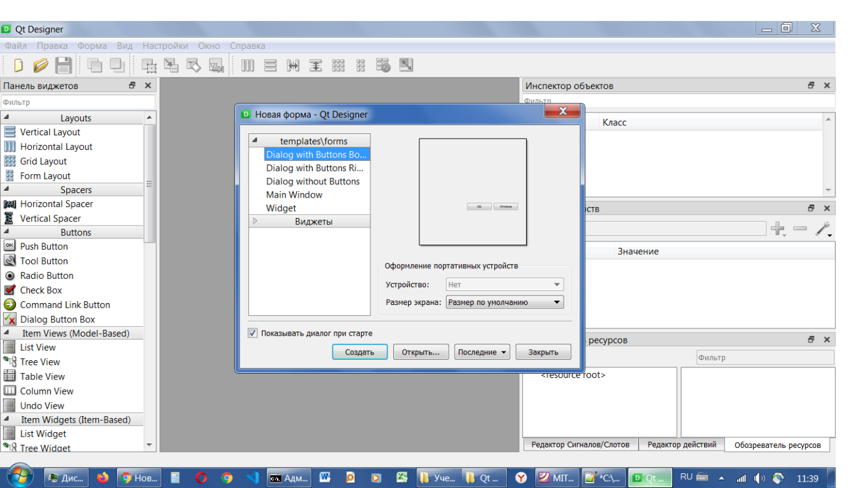This screenshot has height=488, width=868.
Task: Select the Edit Widgets mode icon
Action: 149,65
